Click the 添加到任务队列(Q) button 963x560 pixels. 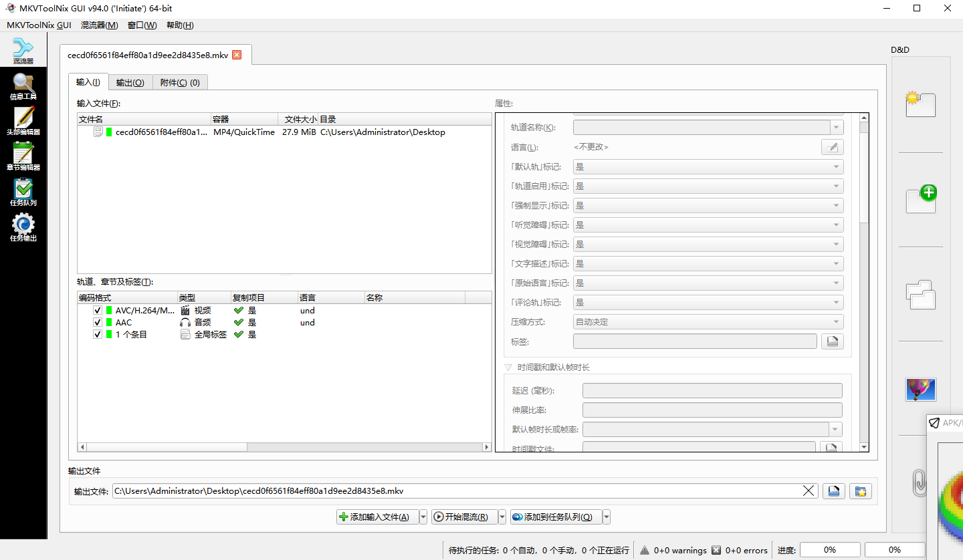[x=556, y=517]
